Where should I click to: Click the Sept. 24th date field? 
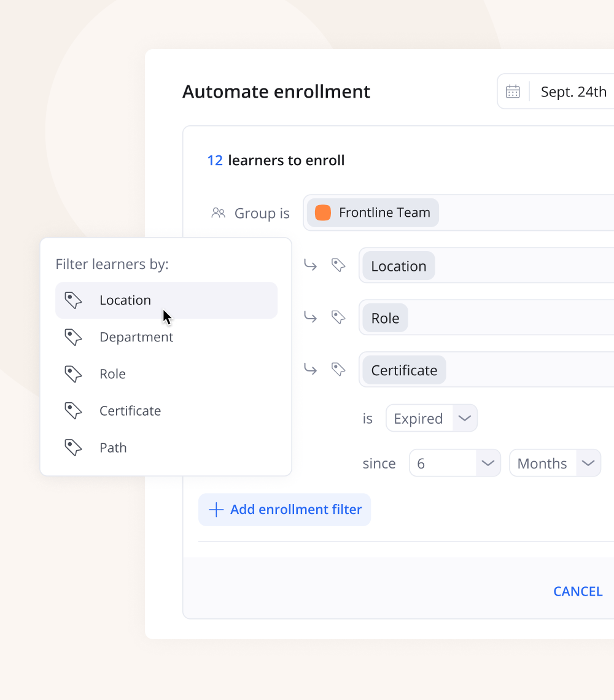click(573, 91)
